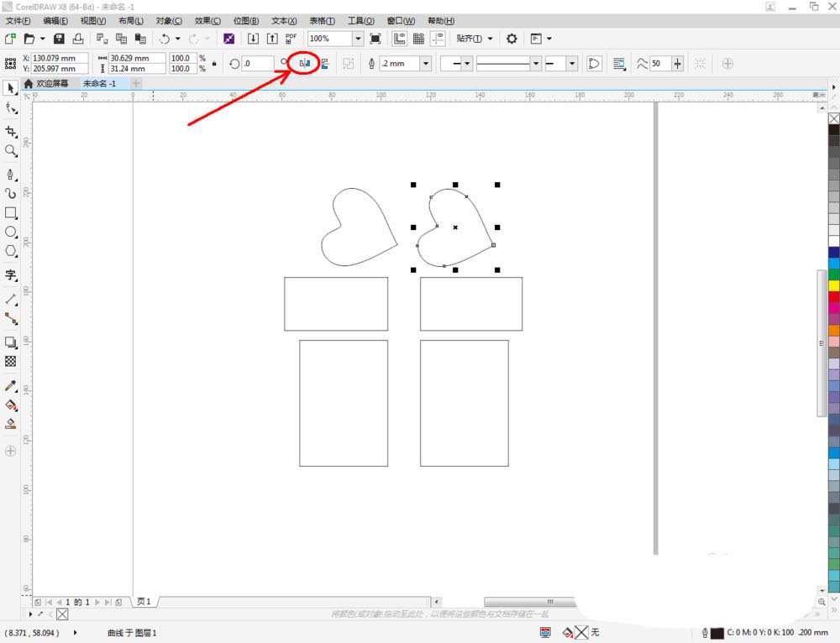840x643 pixels.
Task: Open the 文本(X) menu
Action: click(x=284, y=21)
